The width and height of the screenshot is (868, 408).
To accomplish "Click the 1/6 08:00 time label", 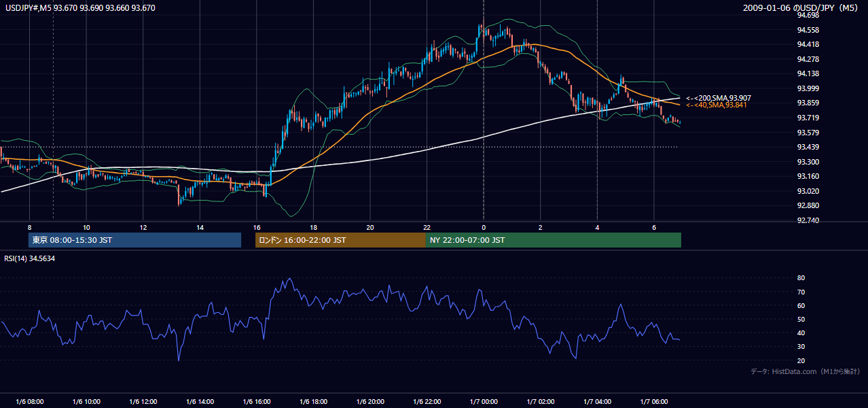I will point(29,402).
